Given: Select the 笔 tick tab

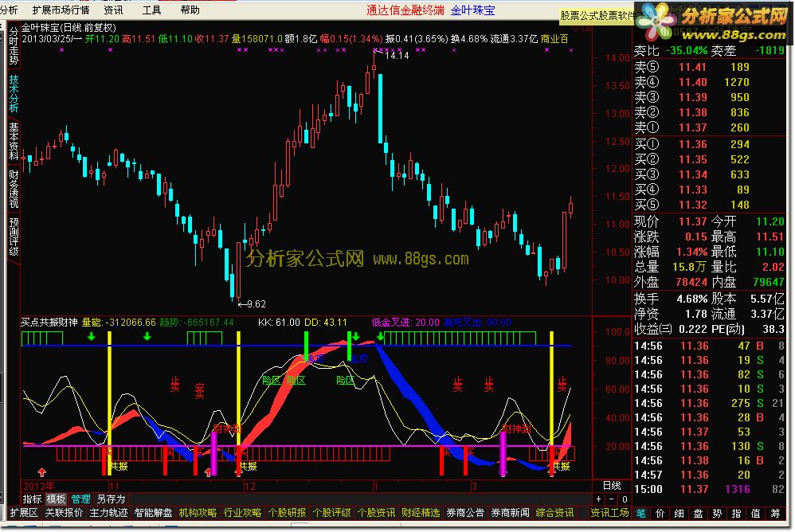Looking at the screenshot, I should 641,513.
